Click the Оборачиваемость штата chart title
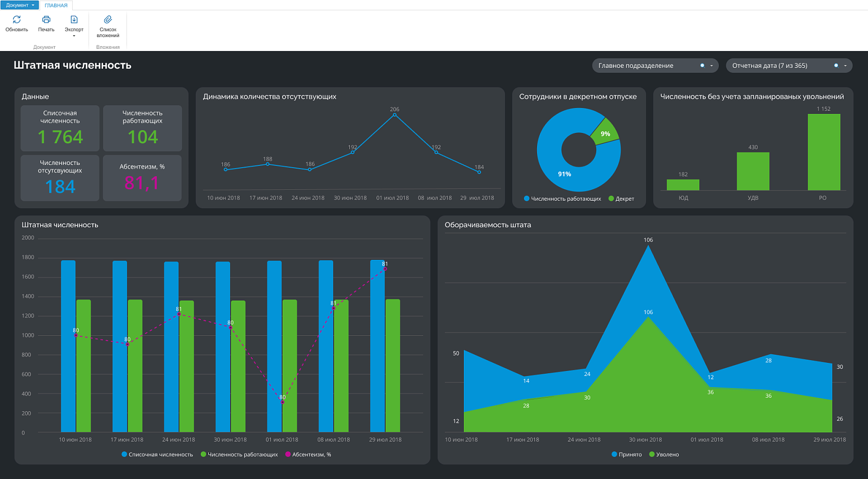Screen dimensions: 868x479 488,225
